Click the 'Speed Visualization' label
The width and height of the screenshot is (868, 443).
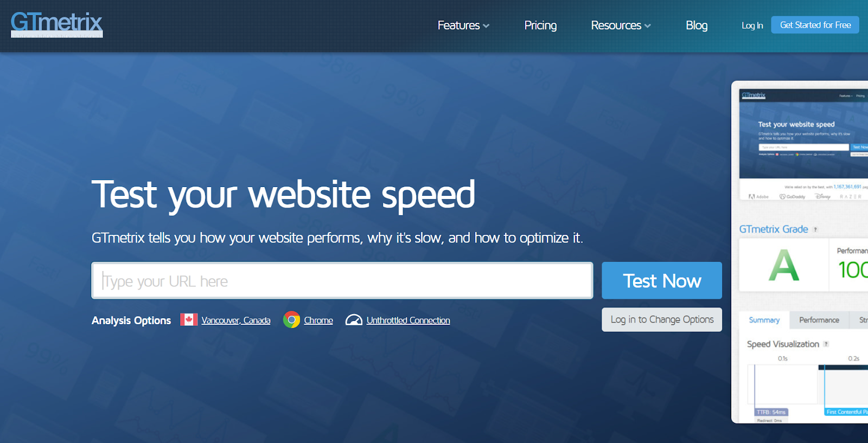[x=783, y=344]
